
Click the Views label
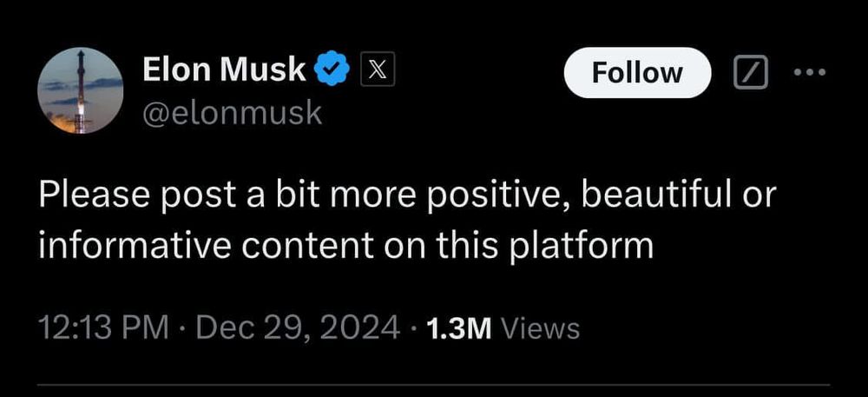pyautogui.click(x=540, y=328)
